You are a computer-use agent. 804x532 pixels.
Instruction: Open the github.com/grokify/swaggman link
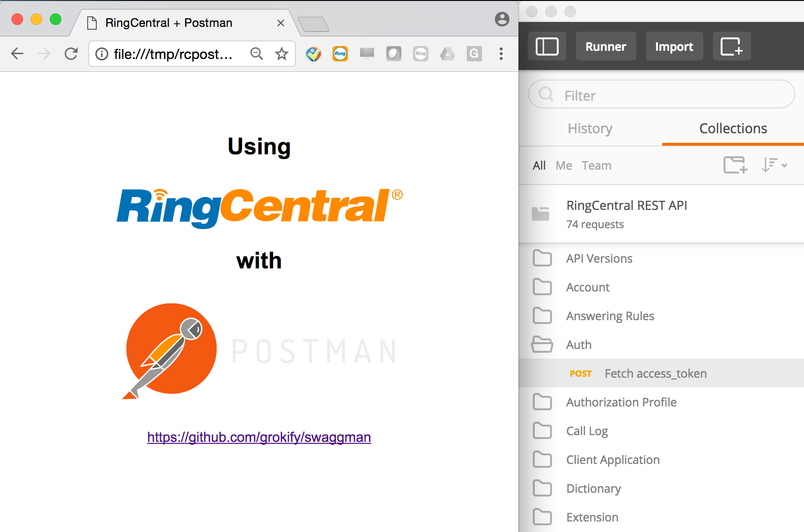259,437
